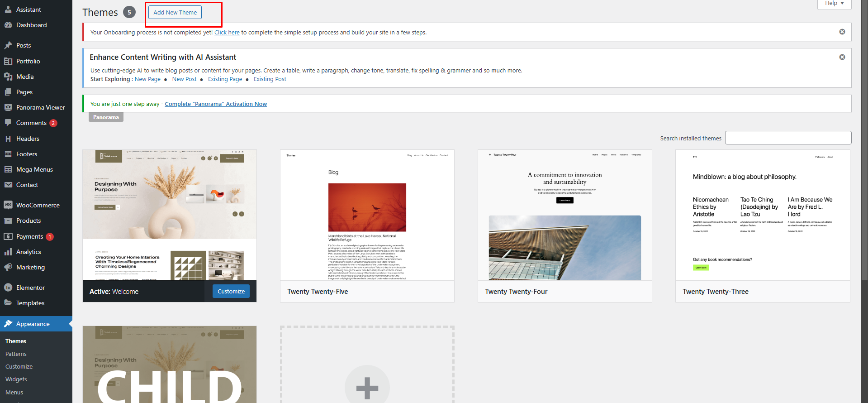This screenshot has width=868, height=403.
Task: Click the Active: Welcome label
Action: (x=114, y=292)
